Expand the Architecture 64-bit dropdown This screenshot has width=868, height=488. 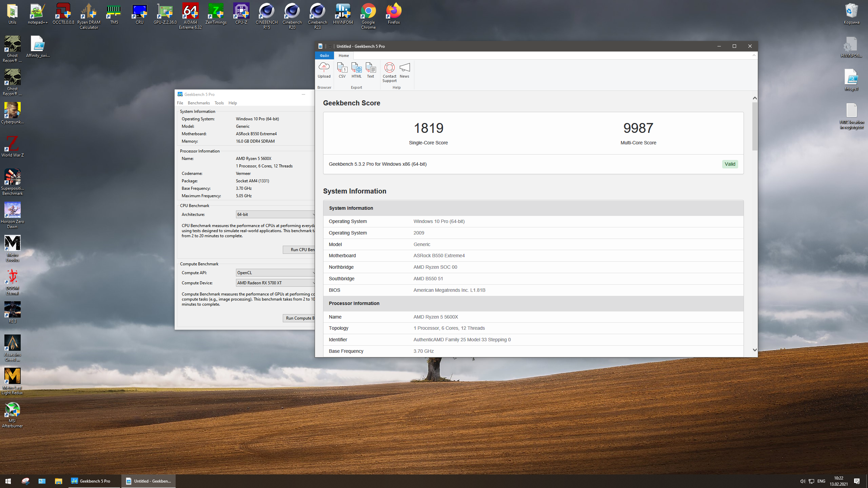pos(275,214)
